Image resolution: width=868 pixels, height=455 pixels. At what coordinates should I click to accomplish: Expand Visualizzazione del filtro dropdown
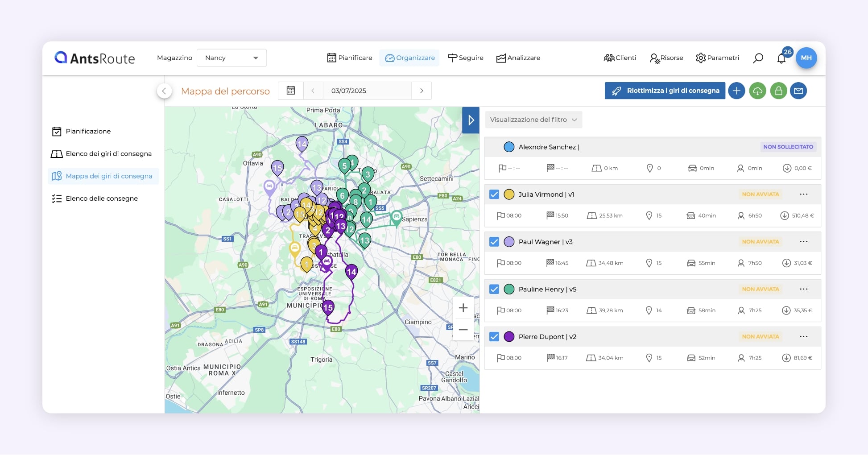click(533, 120)
